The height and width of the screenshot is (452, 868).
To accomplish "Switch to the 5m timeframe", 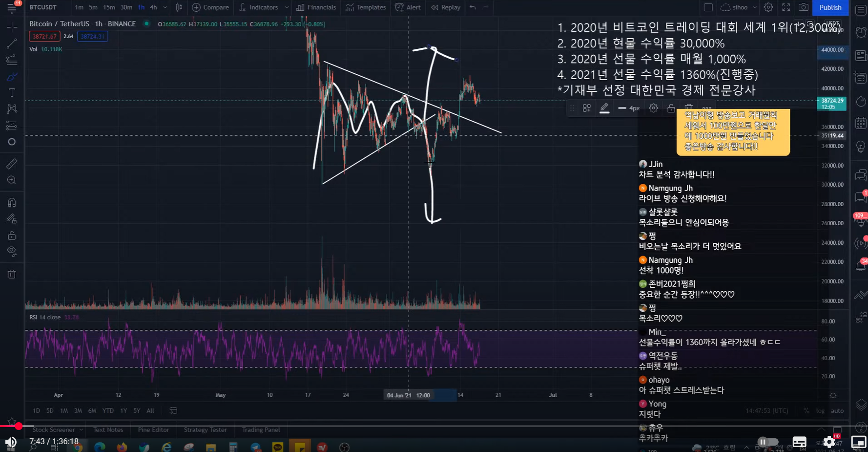I will point(93,7).
